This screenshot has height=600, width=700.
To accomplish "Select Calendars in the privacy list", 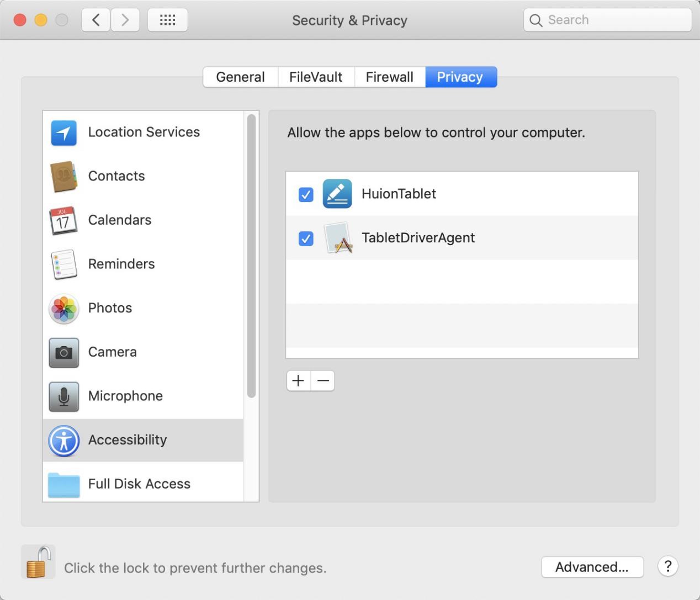I will (143, 221).
